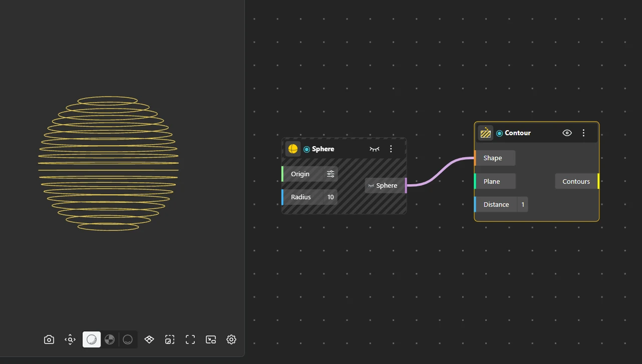The height and width of the screenshot is (364, 642).
Task: Select the shaded sphere display mode
Action: coord(92,339)
